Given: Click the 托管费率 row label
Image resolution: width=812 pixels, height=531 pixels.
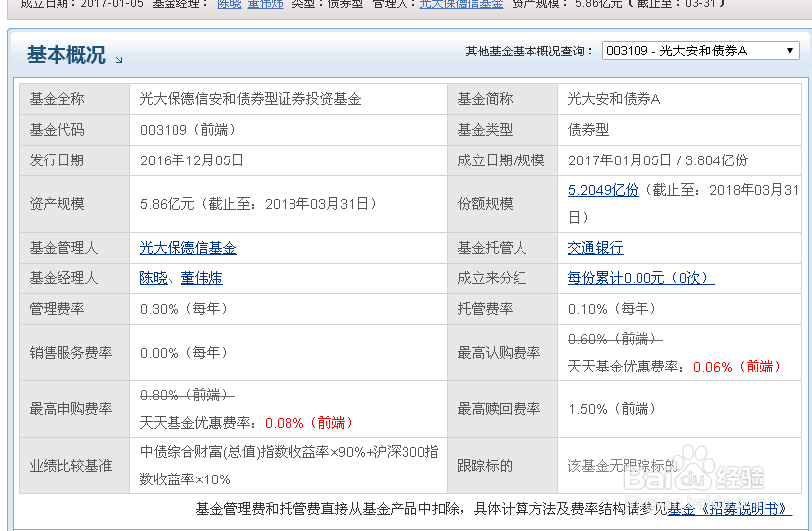Looking at the screenshot, I should tap(485, 309).
